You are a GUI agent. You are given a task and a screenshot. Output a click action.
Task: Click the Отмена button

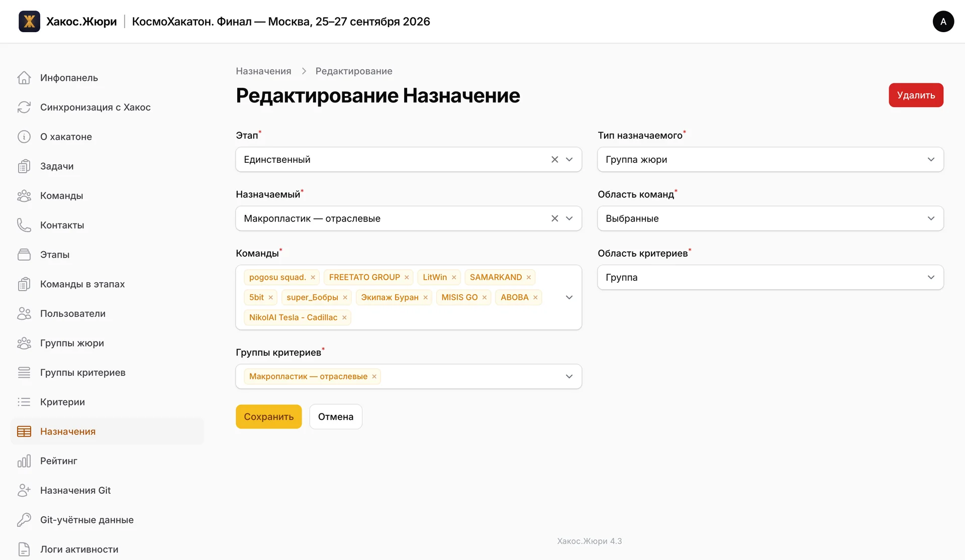(336, 416)
